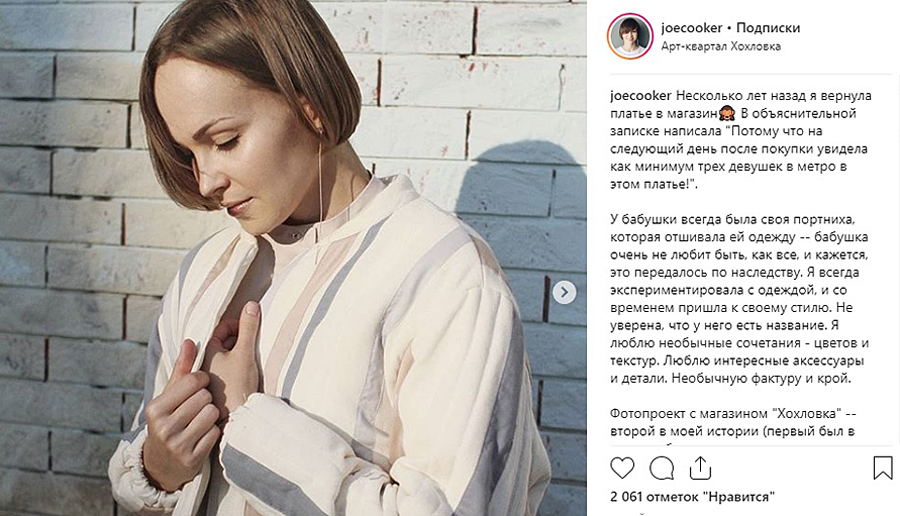The width and height of the screenshot is (900, 516).
Task: Click the monkey emoji in the caption
Action: [x=727, y=113]
